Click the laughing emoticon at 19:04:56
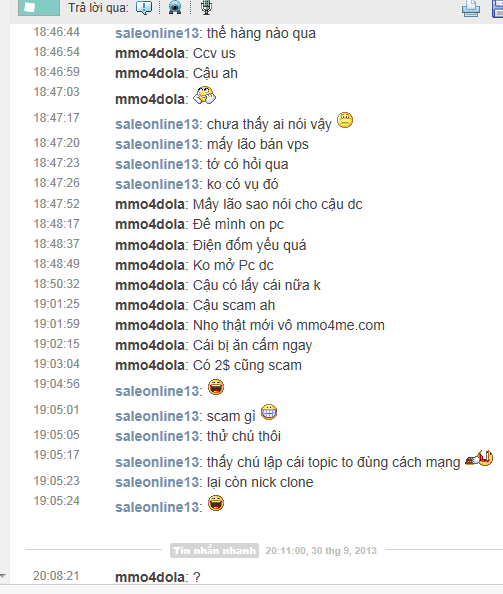Screen dimensions: 503x594 click(216, 387)
